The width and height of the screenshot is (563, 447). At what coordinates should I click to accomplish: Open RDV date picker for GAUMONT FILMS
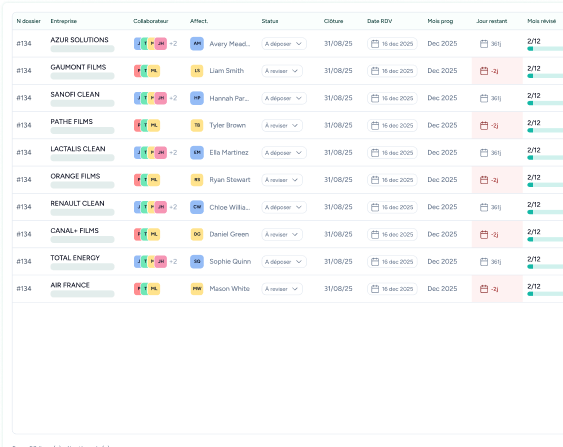coord(392,71)
